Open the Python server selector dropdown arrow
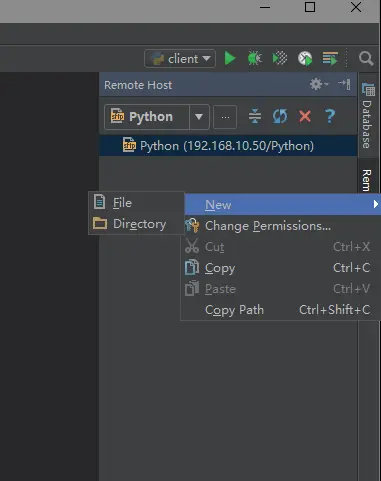 point(199,117)
